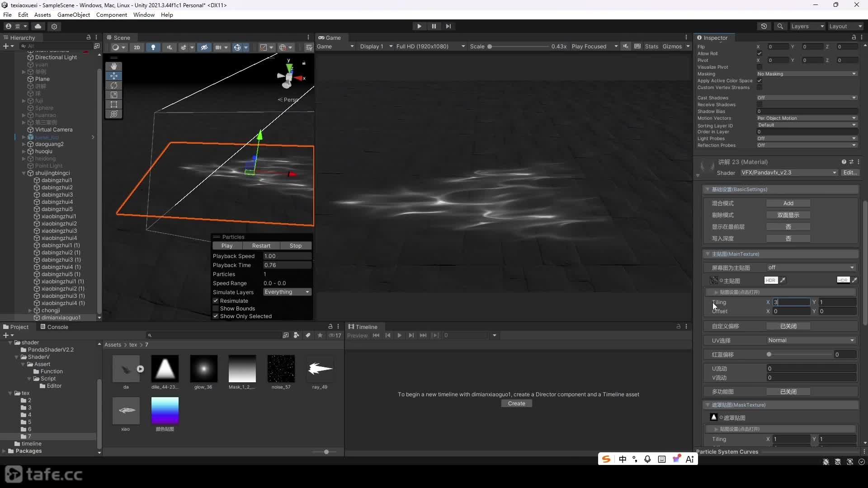The height and width of the screenshot is (488, 868).
Task: Click Stop in Particles overlay
Action: pyautogui.click(x=296, y=246)
